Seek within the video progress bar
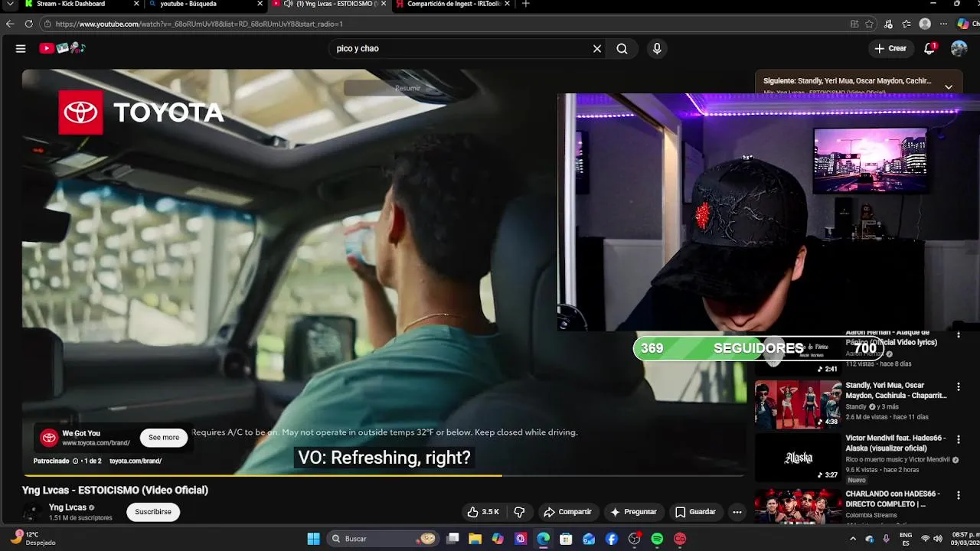 (x=383, y=475)
